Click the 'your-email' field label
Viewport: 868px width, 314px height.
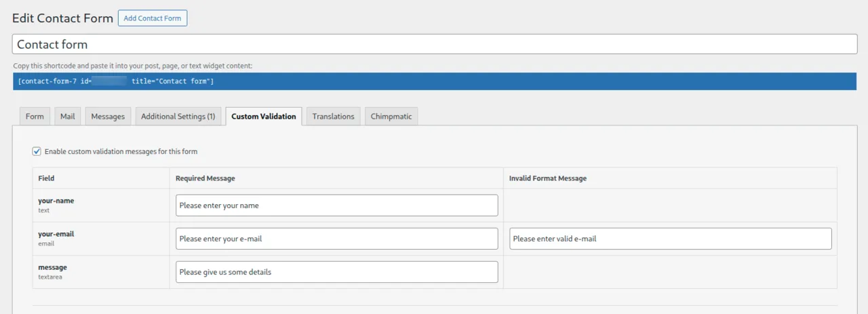click(56, 234)
